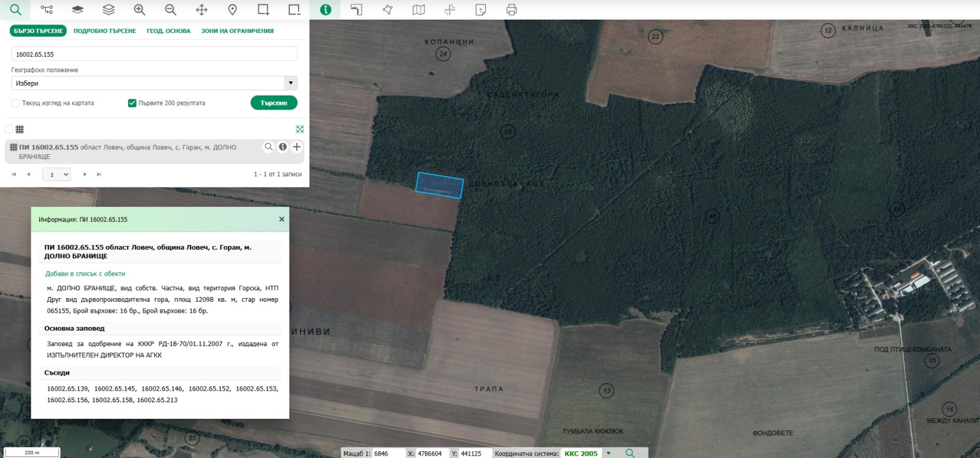Screen dimensions: 980x458
Task: Open coordinate system ККС 2005 dropdown
Action: coord(608,453)
